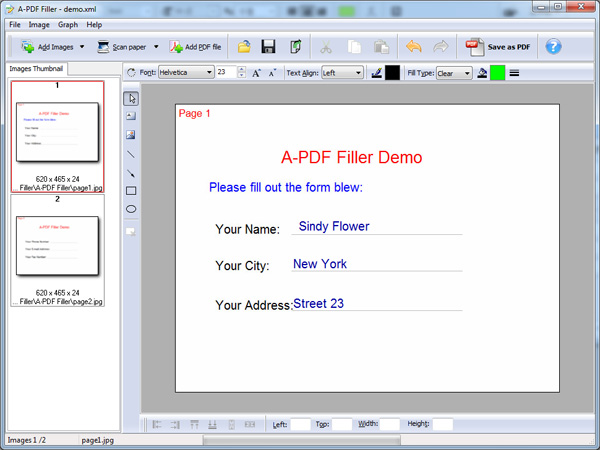Click the Width input field
This screenshot has height=450, width=600.
point(390,424)
